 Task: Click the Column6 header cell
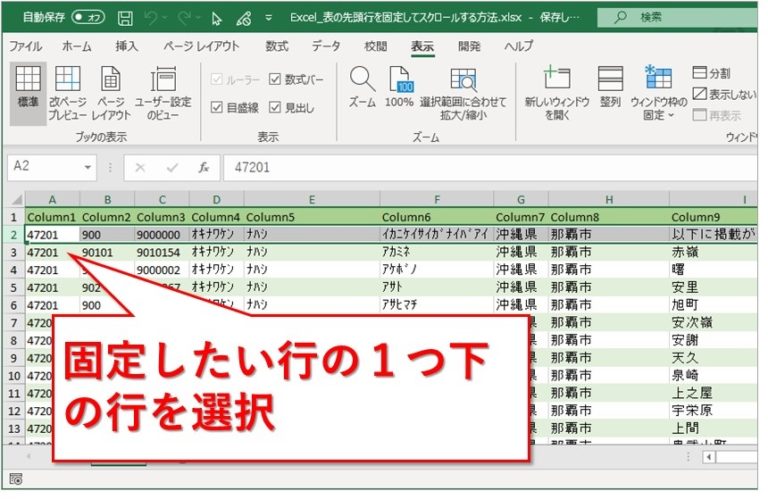coord(437,217)
